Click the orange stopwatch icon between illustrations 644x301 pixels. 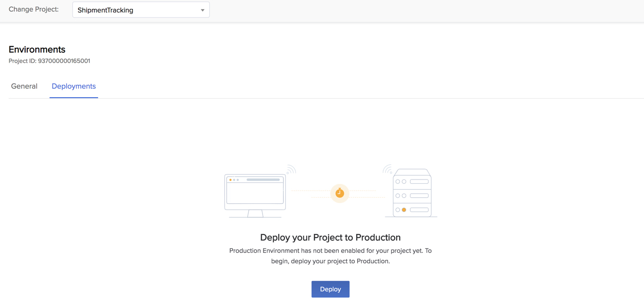click(340, 193)
